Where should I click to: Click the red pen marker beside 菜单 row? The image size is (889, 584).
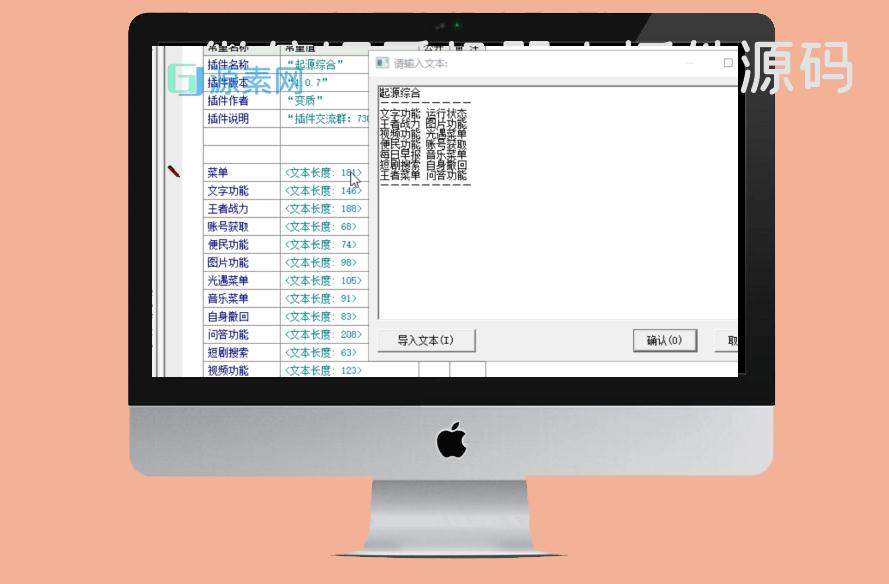pyautogui.click(x=174, y=172)
